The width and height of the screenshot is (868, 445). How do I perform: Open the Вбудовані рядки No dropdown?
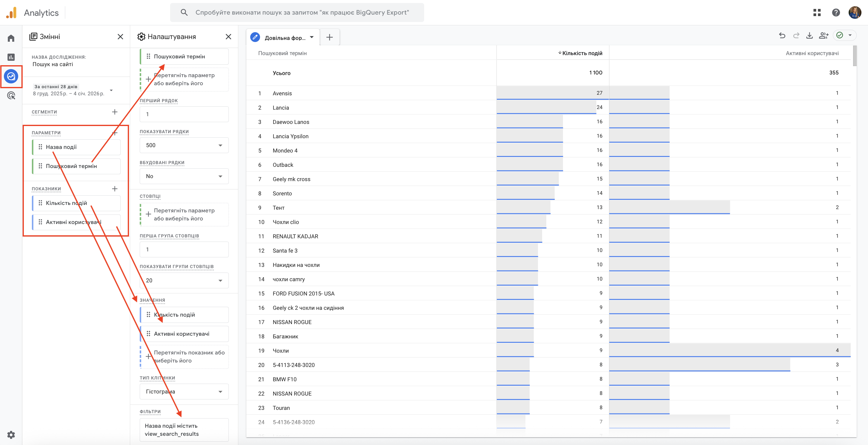(x=184, y=176)
